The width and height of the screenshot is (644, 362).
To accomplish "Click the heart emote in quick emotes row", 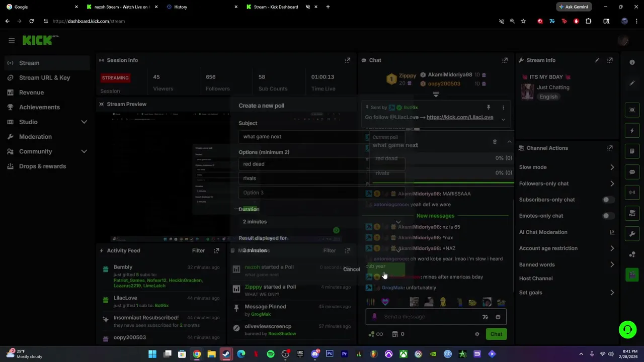I will [385, 302].
